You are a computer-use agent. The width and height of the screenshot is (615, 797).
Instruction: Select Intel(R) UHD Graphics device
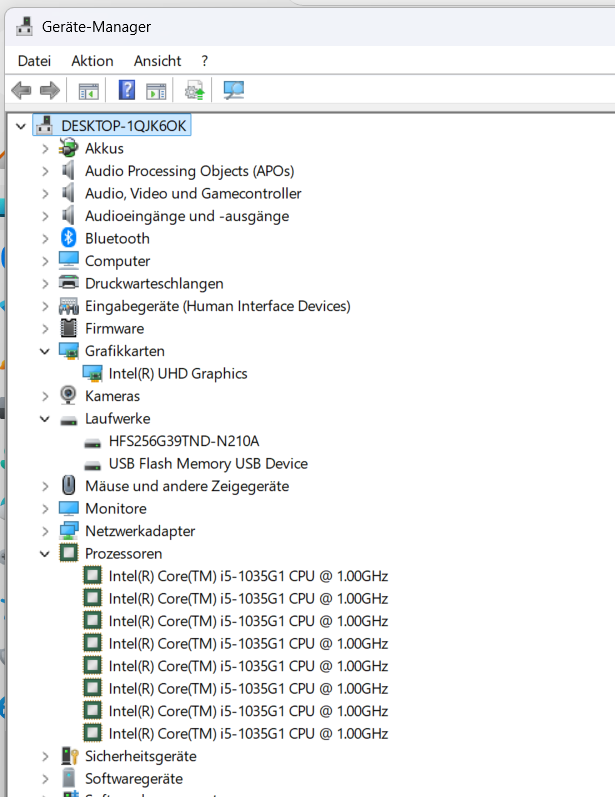click(x=178, y=374)
